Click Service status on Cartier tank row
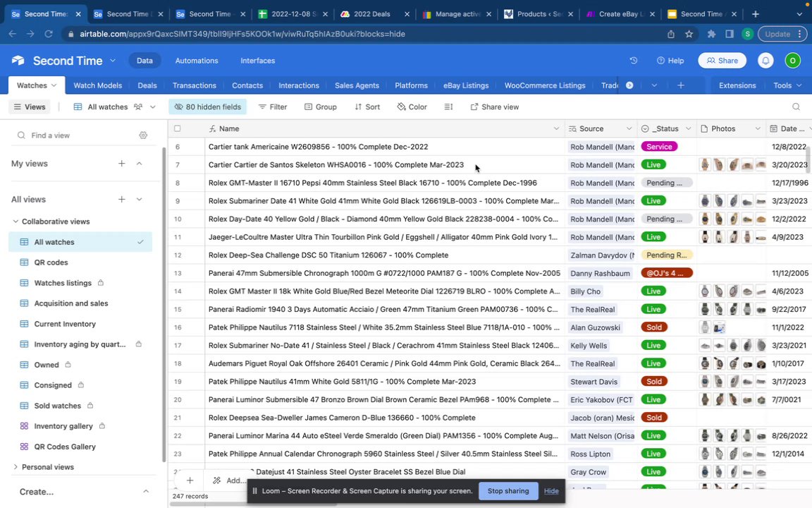The width and height of the screenshot is (812, 508). [x=659, y=147]
